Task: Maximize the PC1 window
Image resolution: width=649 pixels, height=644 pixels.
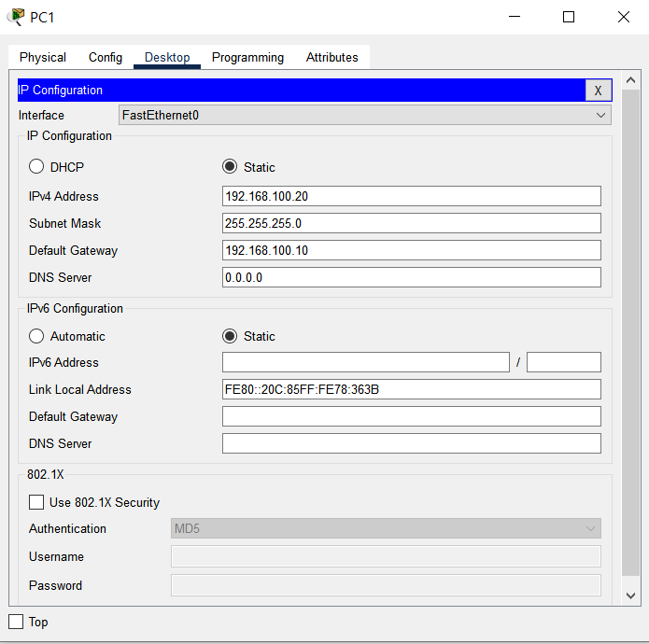Action: [569, 17]
